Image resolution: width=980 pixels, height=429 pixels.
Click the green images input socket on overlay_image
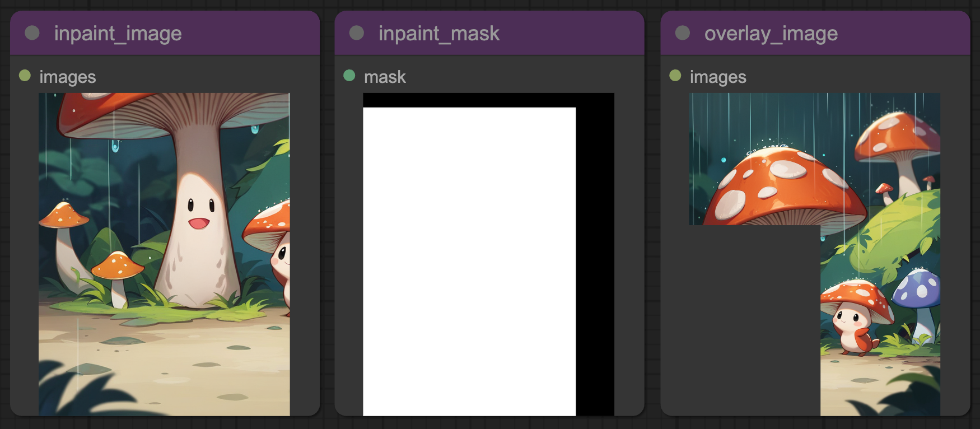675,75
